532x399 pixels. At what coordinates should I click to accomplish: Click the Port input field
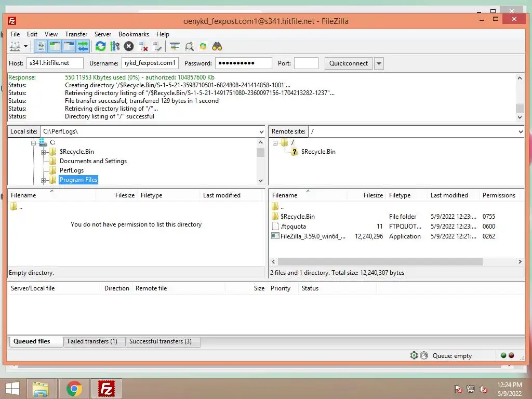(x=306, y=63)
